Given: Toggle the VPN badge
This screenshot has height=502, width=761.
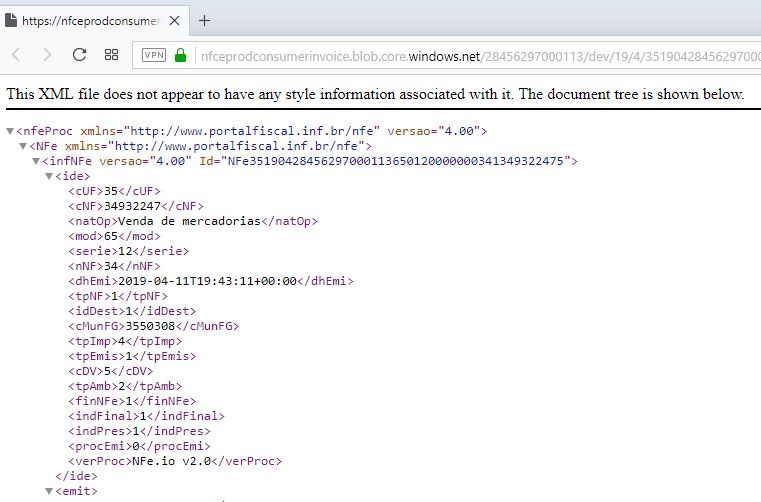Looking at the screenshot, I should (x=154, y=55).
